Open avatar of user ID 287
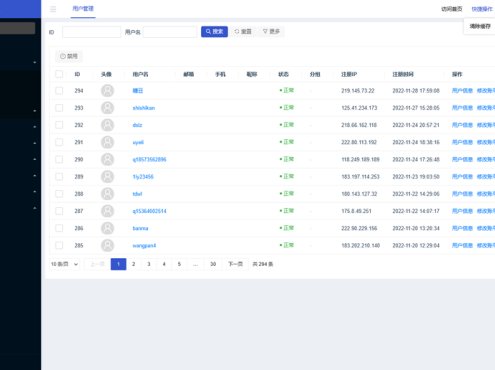The image size is (495, 370). pyautogui.click(x=107, y=211)
